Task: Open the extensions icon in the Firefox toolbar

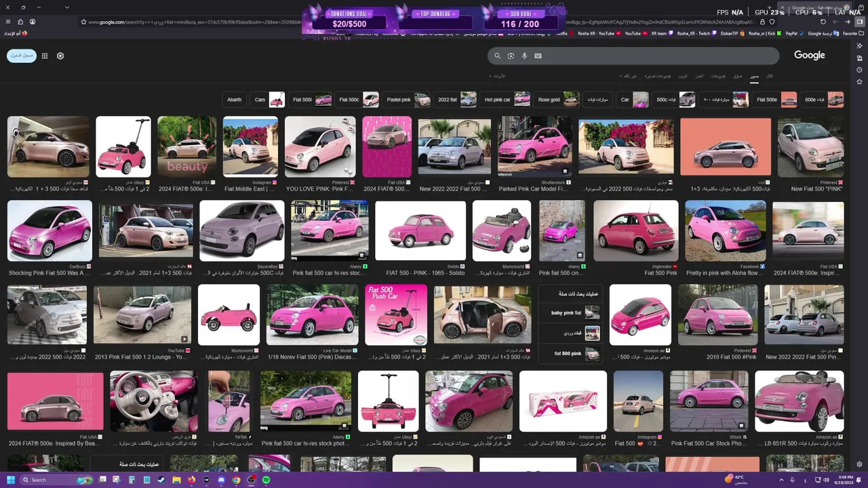Action: 20,22
